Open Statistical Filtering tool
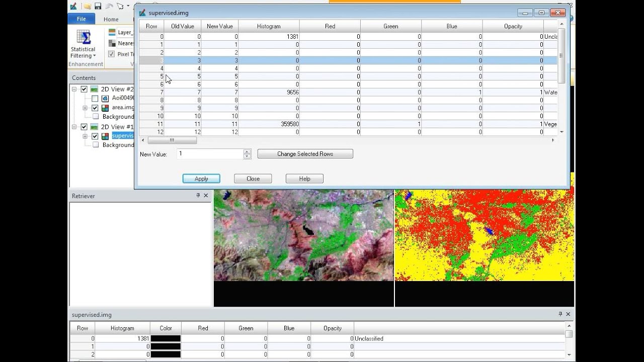 coord(83,45)
